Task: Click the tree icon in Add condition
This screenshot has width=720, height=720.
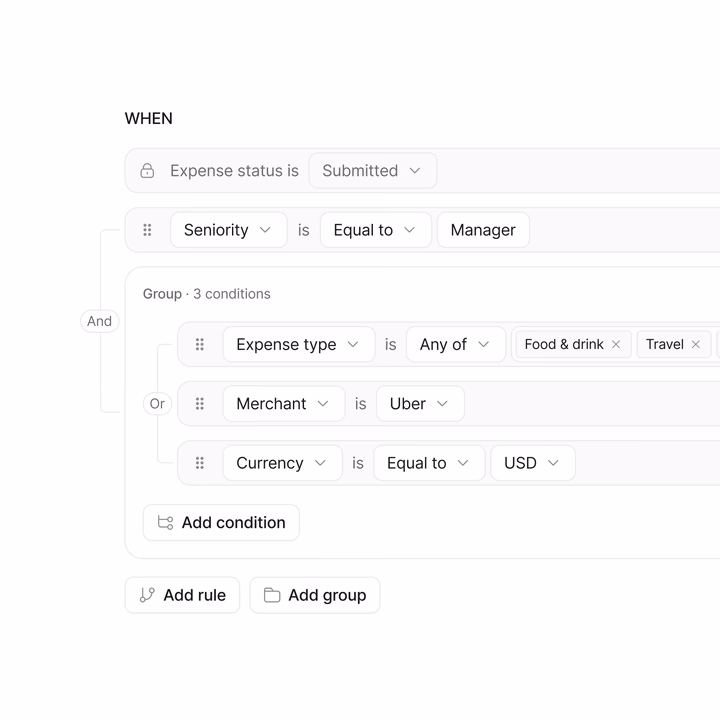Action: click(x=165, y=522)
